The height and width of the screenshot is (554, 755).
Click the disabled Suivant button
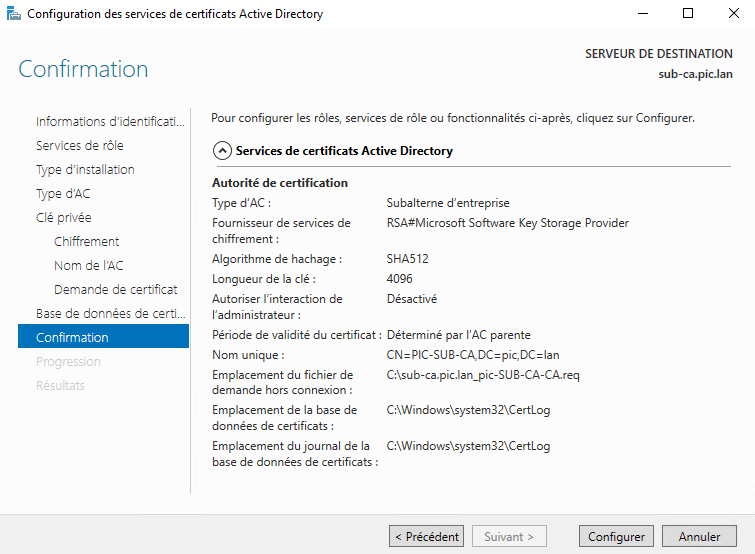pyautogui.click(x=509, y=536)
